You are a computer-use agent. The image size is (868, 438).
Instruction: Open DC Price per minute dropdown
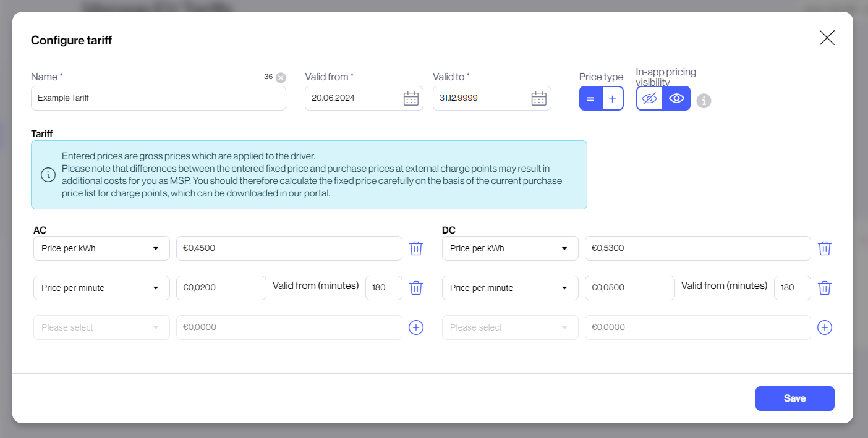pyautogui.click(x=510, y=288)
